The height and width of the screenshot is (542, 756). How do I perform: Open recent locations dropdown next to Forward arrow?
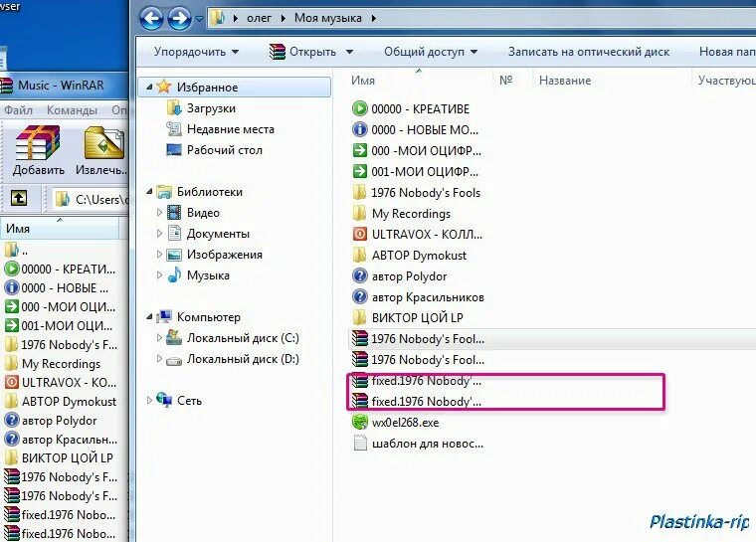pyautogui.click(x=199, y=19)
